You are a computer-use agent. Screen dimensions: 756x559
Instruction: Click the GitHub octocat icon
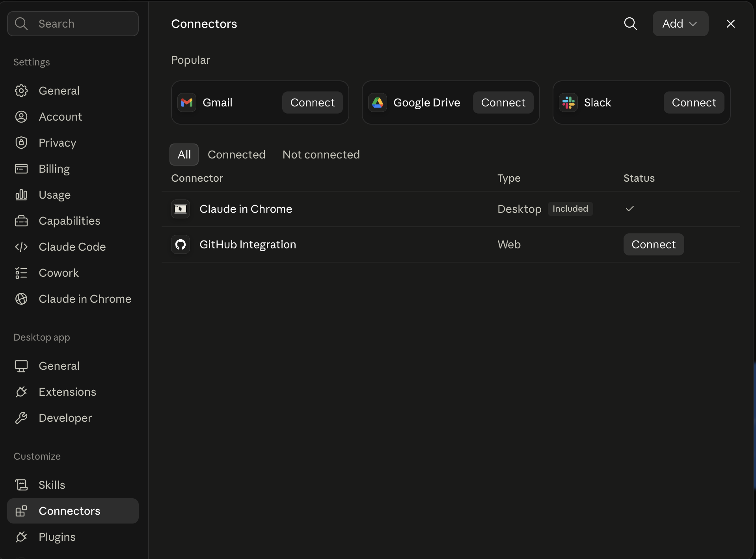(x=181, y=244)
